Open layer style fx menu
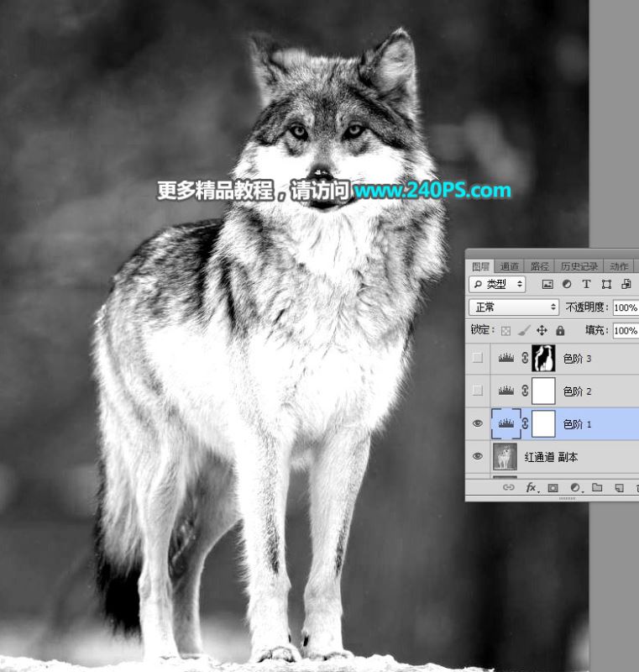 (x=532, y=487)
